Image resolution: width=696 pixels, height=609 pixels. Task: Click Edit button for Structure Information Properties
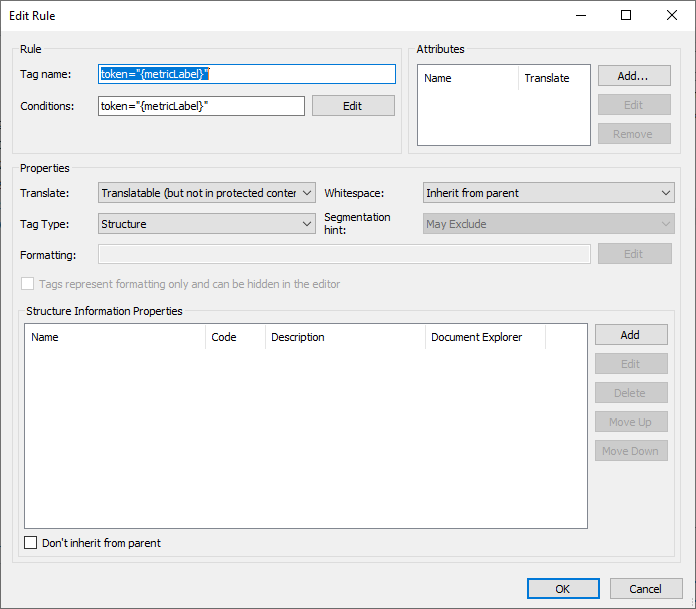tap(631, 364)
